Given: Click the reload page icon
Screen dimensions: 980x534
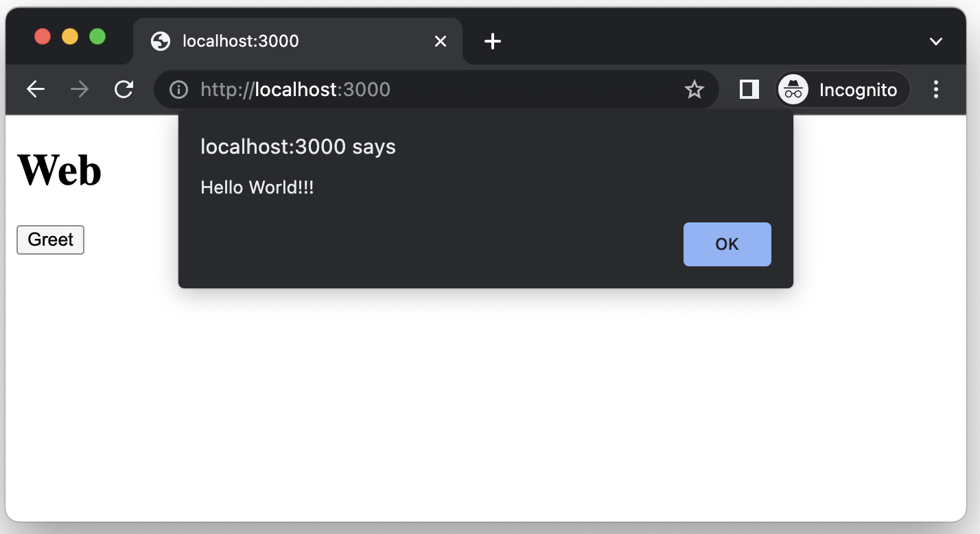Looking at the screenshot, I should (x=124, y=89).
